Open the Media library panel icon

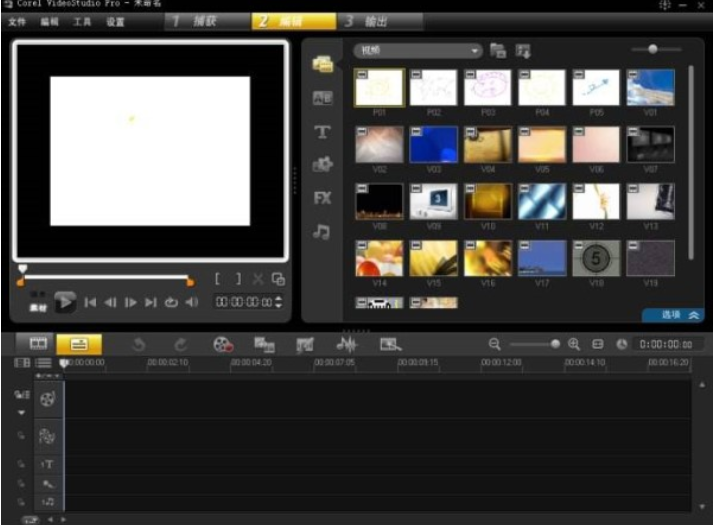coord(322,64)
